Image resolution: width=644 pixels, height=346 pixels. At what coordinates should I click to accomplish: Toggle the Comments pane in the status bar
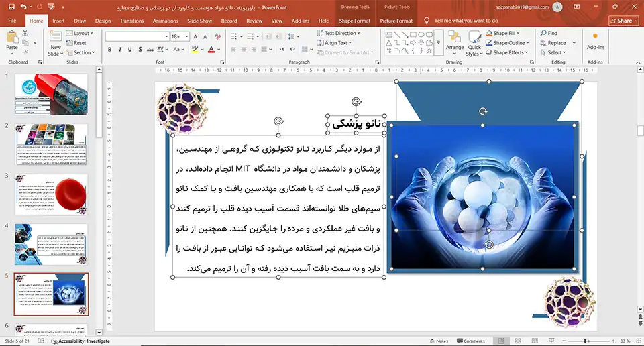tap(471, 341)
